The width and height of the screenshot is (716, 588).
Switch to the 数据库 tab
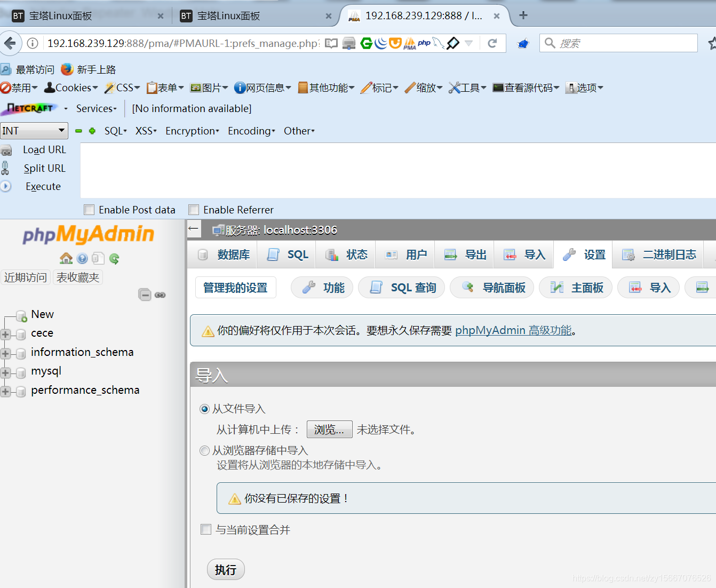[x=223, y=255]
